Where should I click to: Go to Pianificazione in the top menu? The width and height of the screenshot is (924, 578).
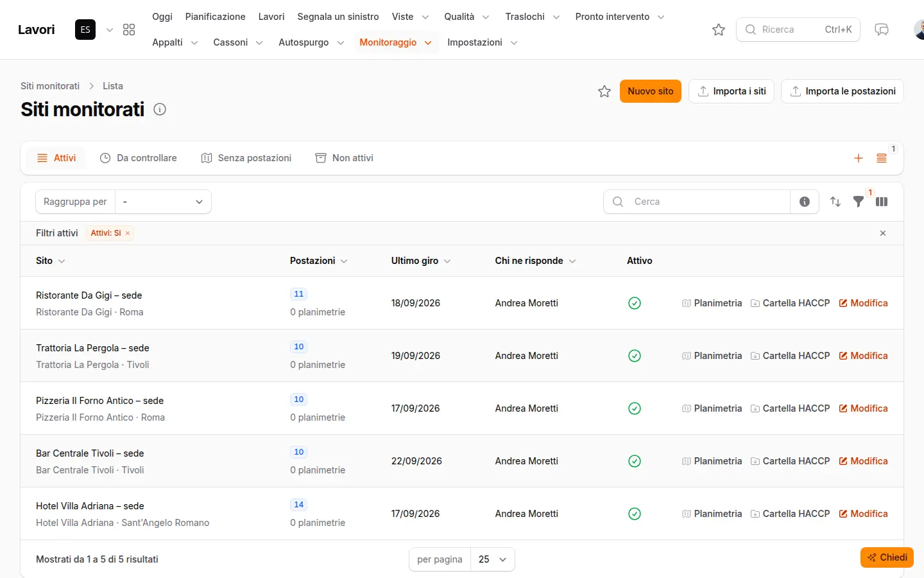[215, 17]
